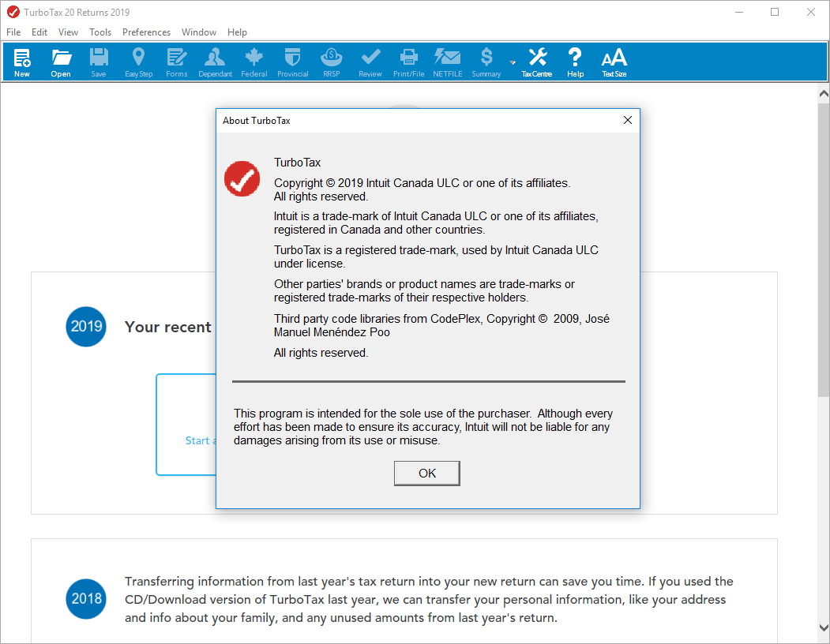The height and width of the screenshot is (644, 830).
Task: Open the RRSP piggy bank icon
Action: click(x=332, y=62)
